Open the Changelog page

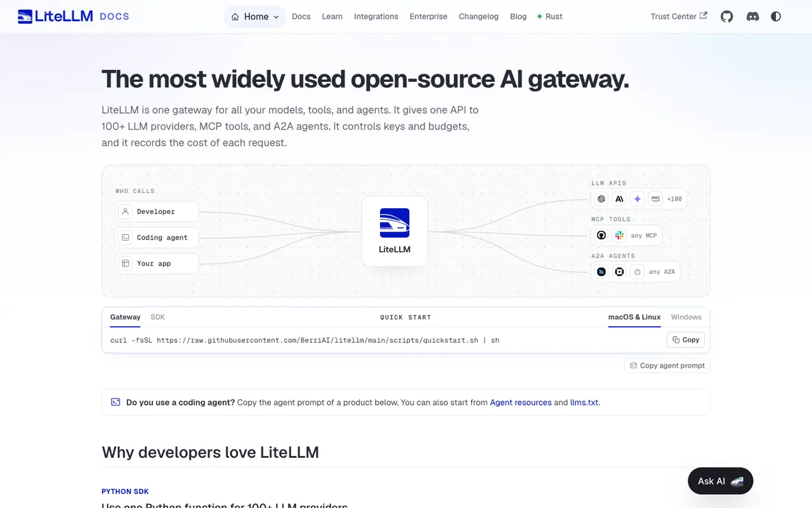pyautogui.click(x=478, y=17)
